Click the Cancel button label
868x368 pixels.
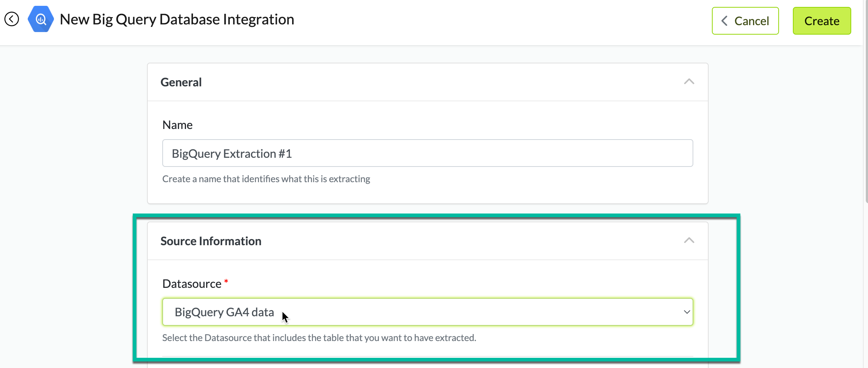[x=752, y=21]
